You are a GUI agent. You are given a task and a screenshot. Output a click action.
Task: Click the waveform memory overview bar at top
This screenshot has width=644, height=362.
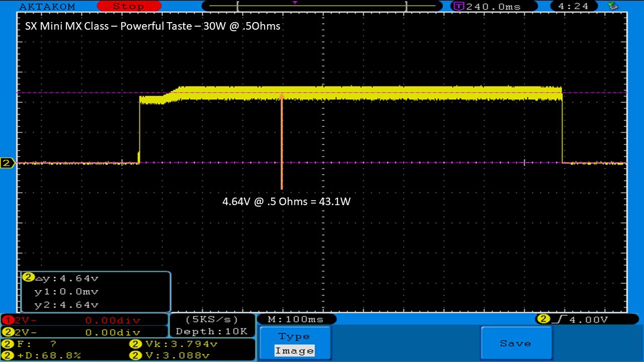point(322,6)
